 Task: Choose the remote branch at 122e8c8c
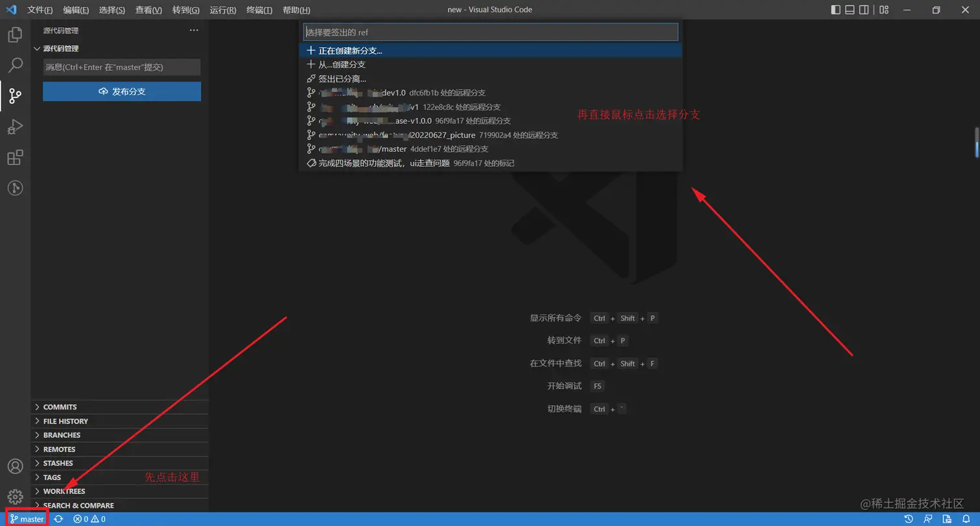(x=491, y=107)
